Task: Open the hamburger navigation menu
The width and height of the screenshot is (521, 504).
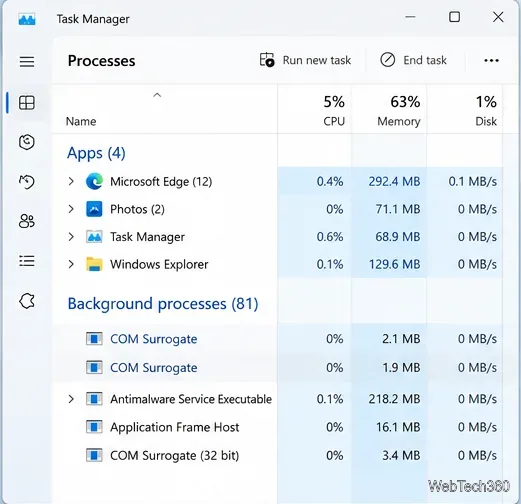Action: point(27,61)
